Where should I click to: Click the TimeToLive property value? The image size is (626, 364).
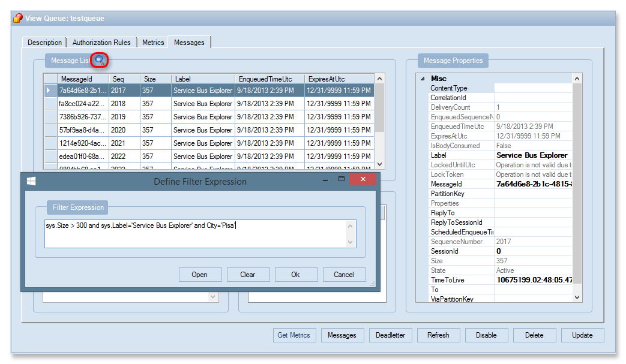(x=533, y=279)
